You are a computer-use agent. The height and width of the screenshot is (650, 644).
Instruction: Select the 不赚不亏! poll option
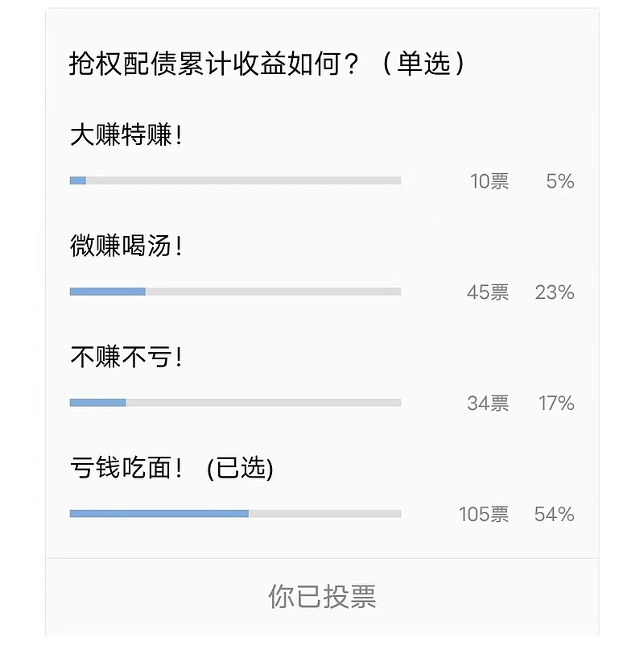pyautogui.click(x=126, y=357)
